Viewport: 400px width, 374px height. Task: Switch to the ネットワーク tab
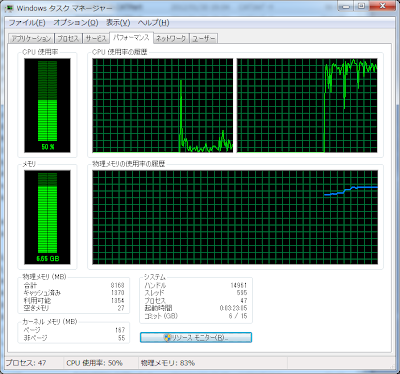point(171,38)
